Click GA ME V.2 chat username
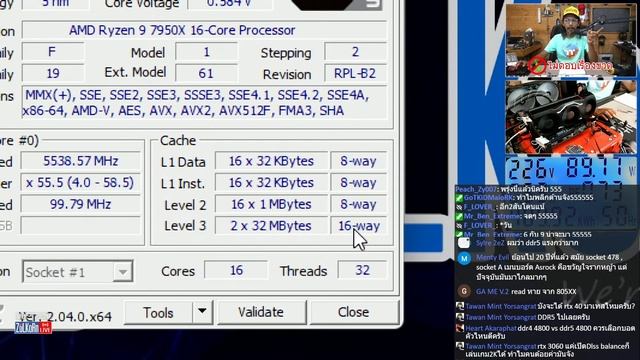640x360 pixels. pos(492,292)
